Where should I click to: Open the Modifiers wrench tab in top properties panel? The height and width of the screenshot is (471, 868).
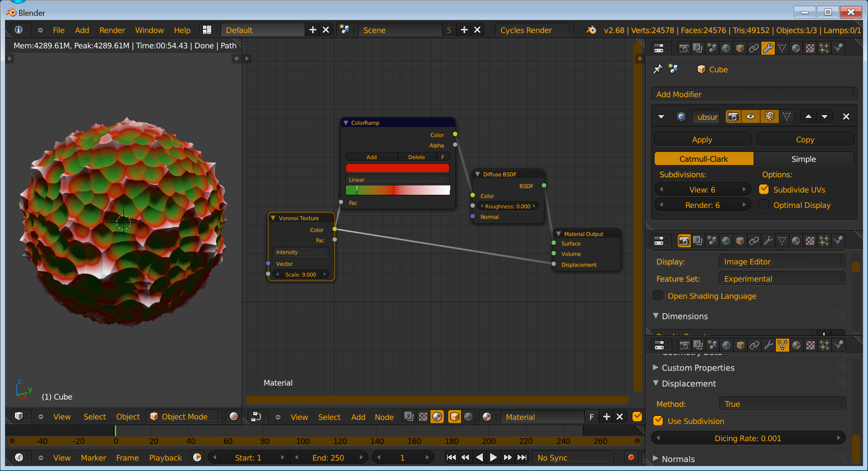(768, 48)
